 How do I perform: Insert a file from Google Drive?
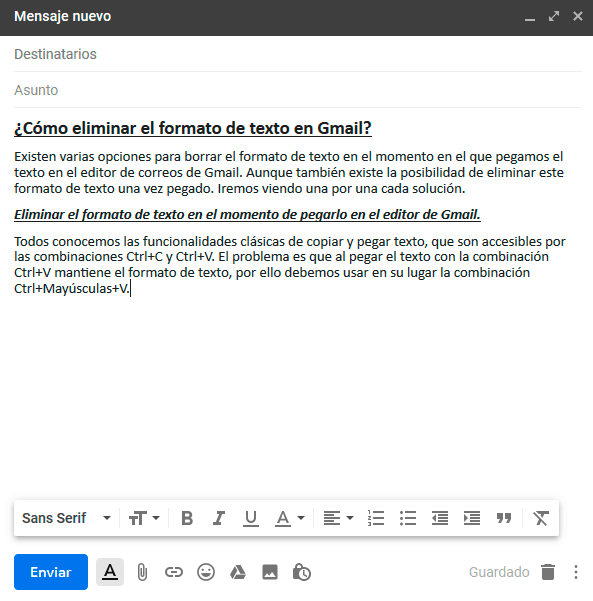tap(238, 572)
